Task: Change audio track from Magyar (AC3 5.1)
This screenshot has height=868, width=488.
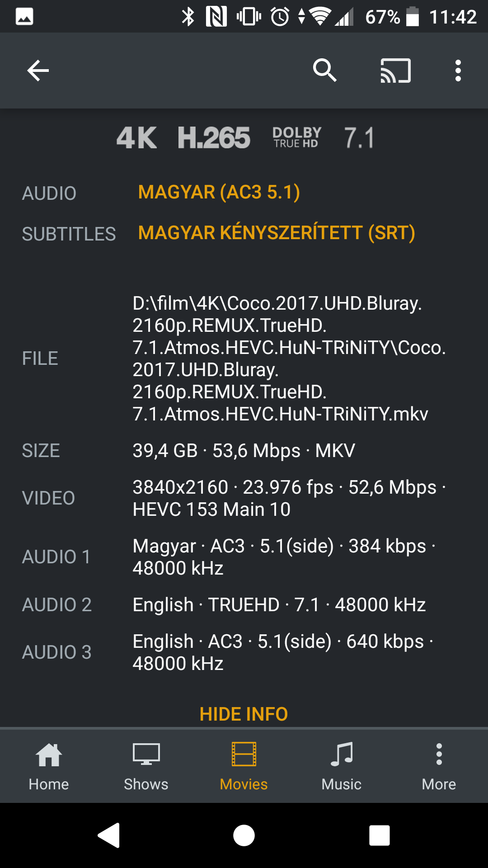Action: point(219,193)
